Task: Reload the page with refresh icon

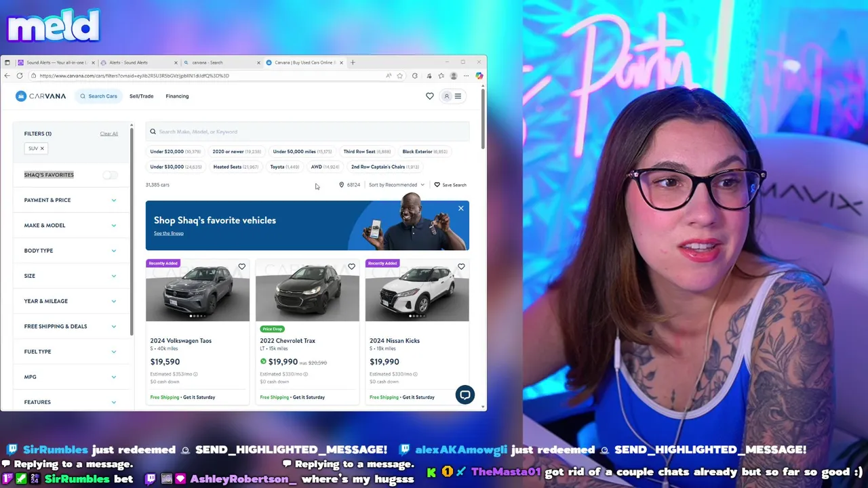Action: tap(20, 76)
